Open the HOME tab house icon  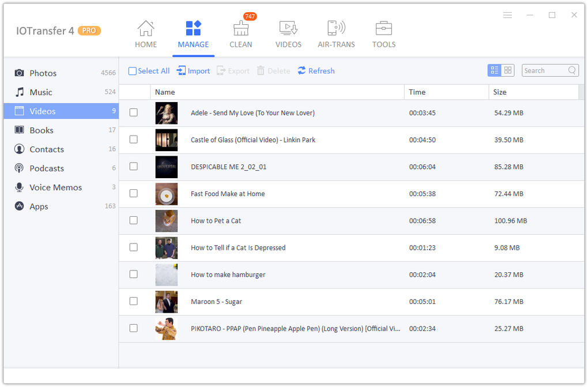click(x=145, y=28)
